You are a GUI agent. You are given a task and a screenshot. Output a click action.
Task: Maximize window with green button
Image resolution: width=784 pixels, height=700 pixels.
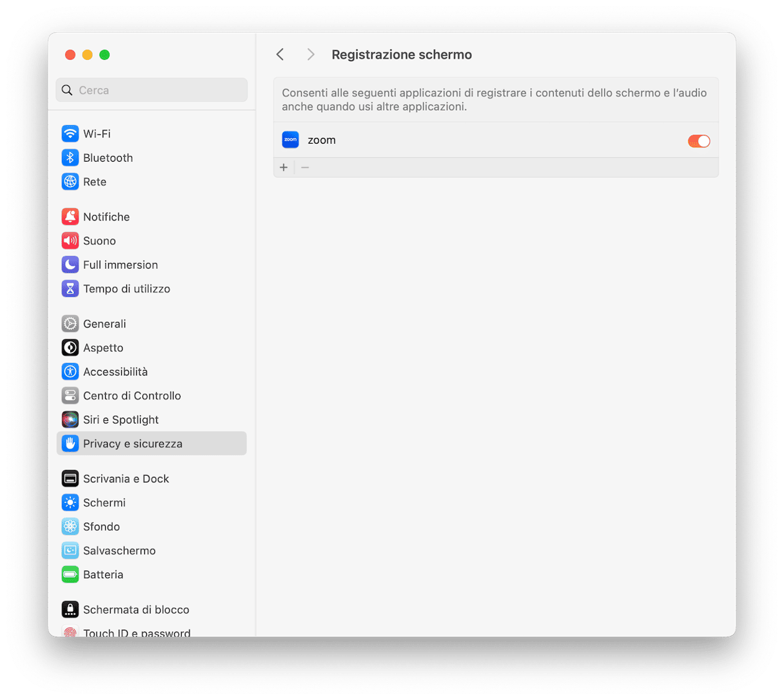pyautogui.click(x=104, y=55)
